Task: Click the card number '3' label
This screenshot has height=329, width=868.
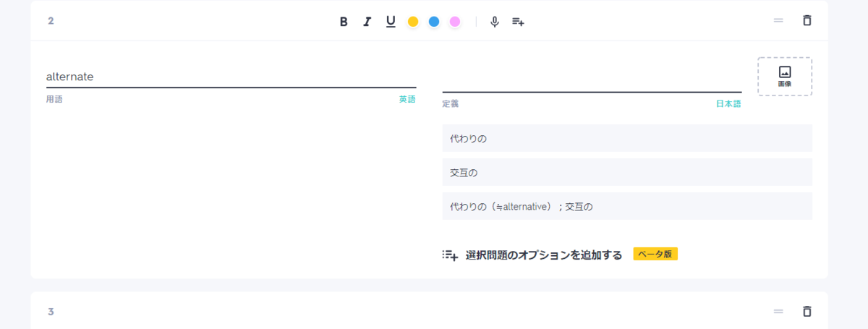Action: pyautogui.click(x=51, y=312)
